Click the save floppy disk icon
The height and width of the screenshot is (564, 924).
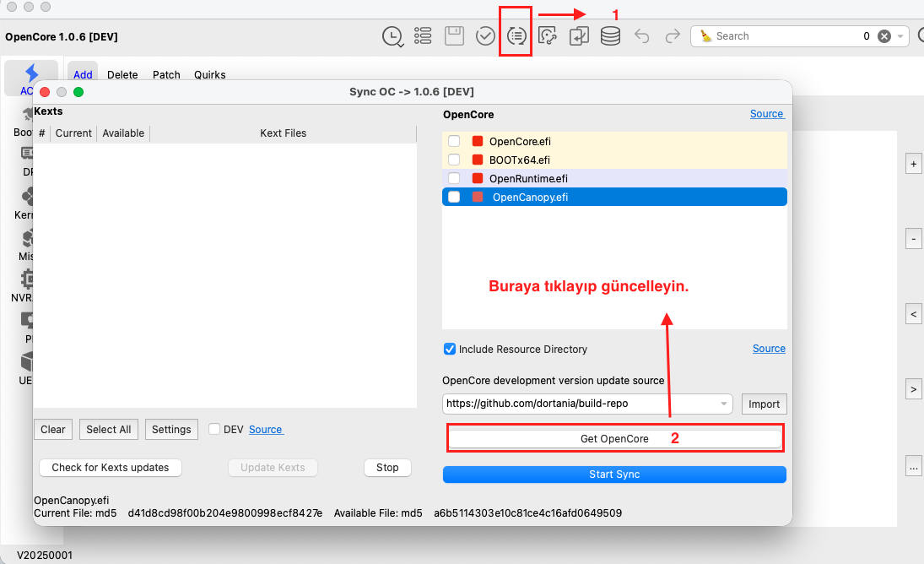(455, 36)
